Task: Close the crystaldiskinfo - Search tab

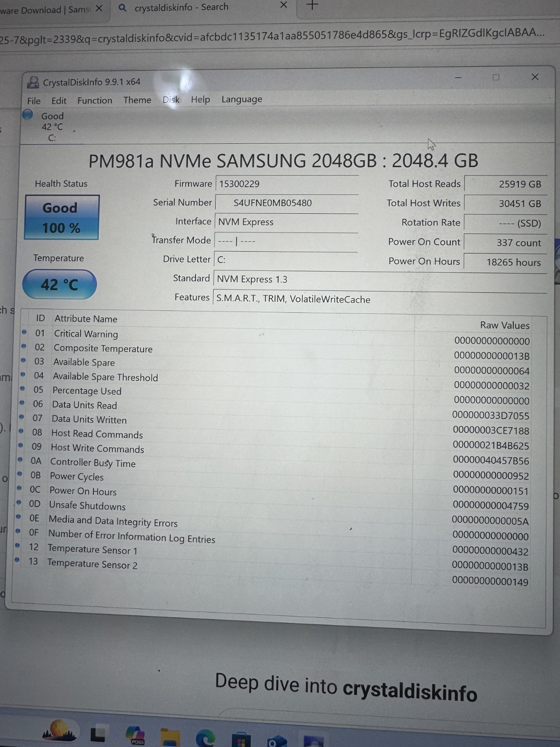Action: pos(283,5)
